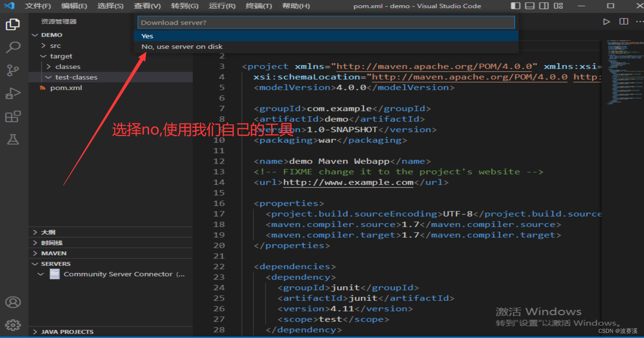
Task: Choose Yes to download server
Action: point(326,36)
